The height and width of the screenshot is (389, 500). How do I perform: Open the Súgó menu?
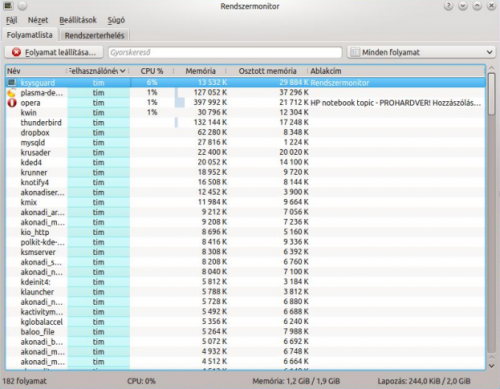tap(116, 20)
